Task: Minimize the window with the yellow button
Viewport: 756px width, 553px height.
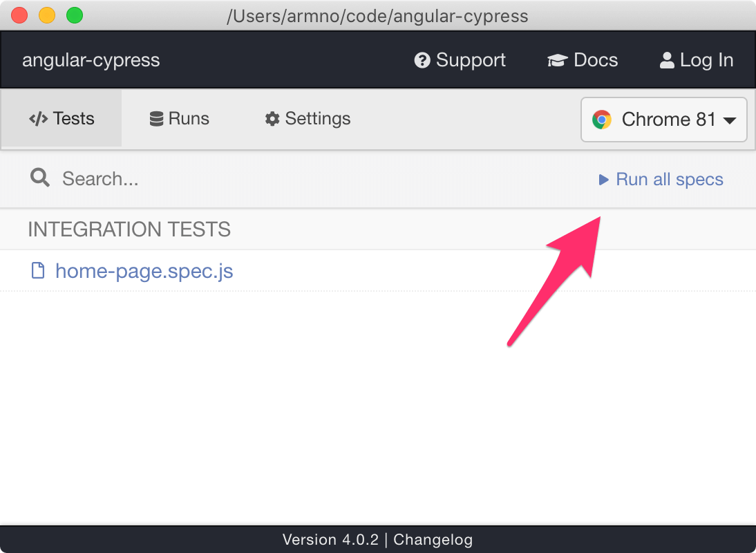Action: point(47,15)
